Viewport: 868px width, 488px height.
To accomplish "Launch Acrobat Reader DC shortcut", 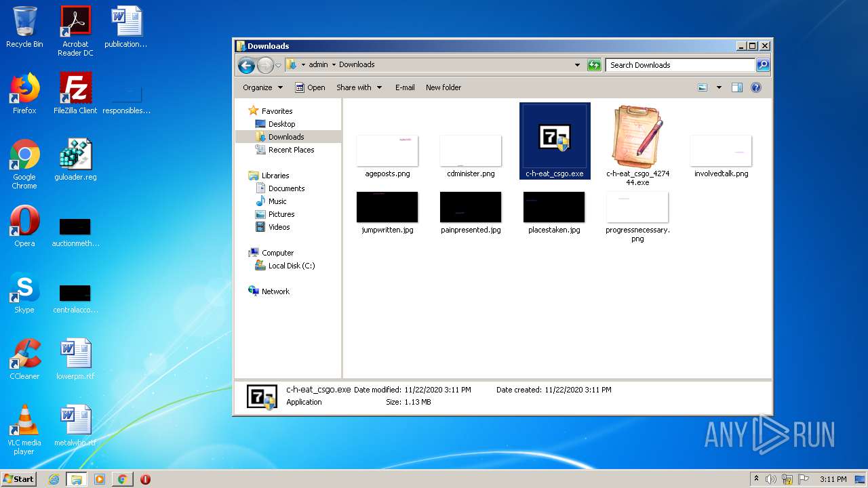I will [x=75, y=31].
